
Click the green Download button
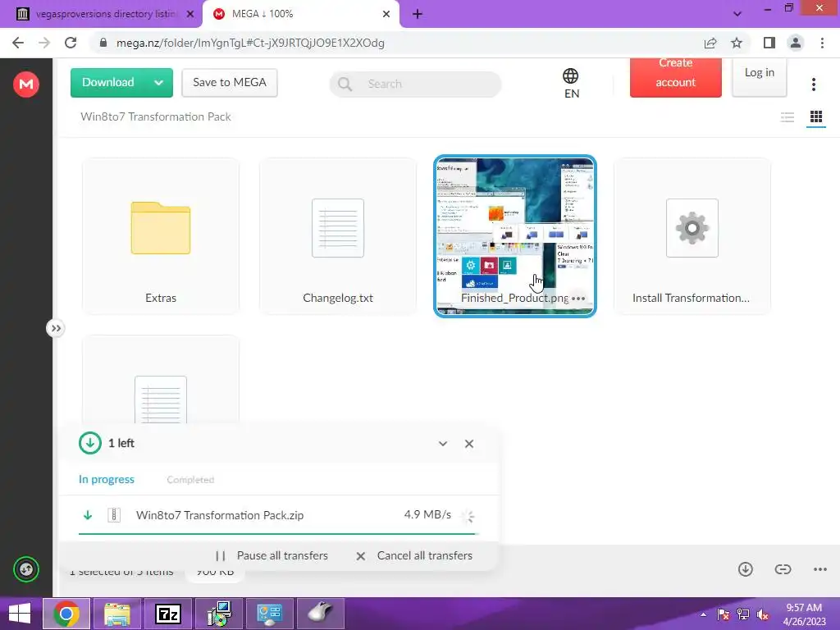(x=107, y=83)
